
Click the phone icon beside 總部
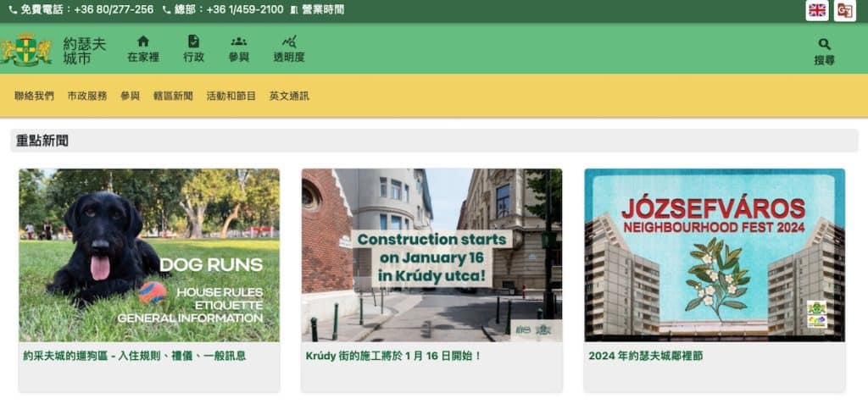(167, 10)
